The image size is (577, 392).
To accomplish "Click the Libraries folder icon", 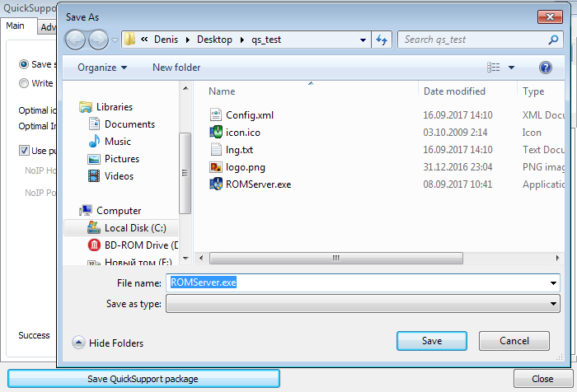I will [86, 107].
